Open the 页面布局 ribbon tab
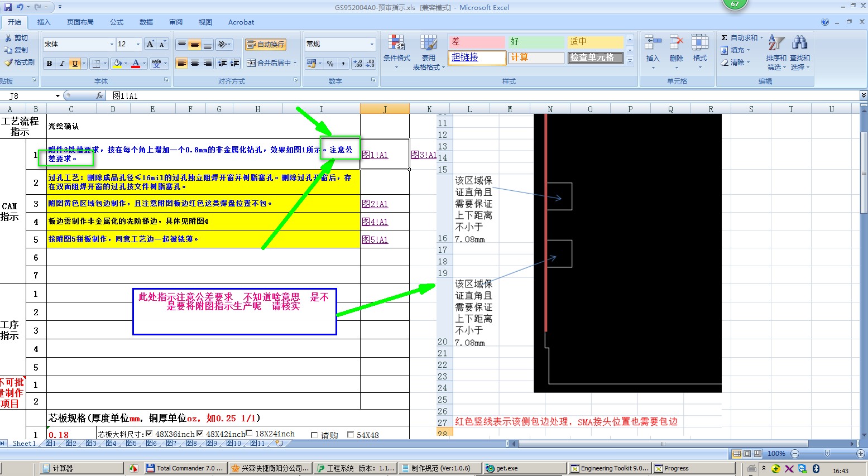This screenshot has height=476, width=868. click(x=80, y=22)
